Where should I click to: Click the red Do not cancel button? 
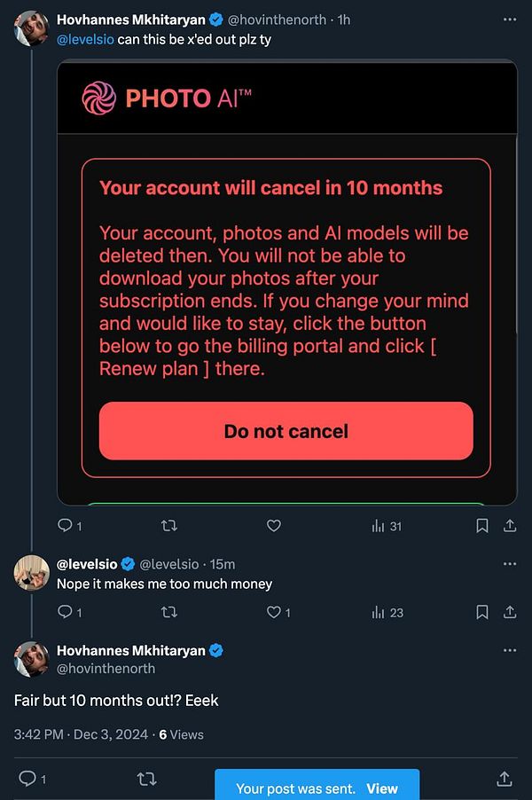coord(286,431)
